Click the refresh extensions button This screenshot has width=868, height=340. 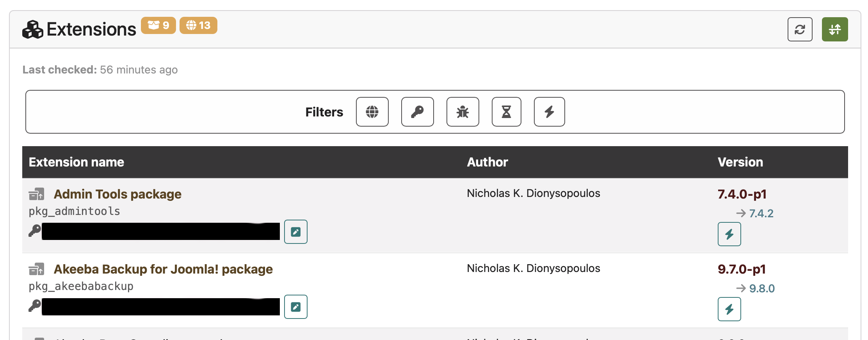point(800,29)
